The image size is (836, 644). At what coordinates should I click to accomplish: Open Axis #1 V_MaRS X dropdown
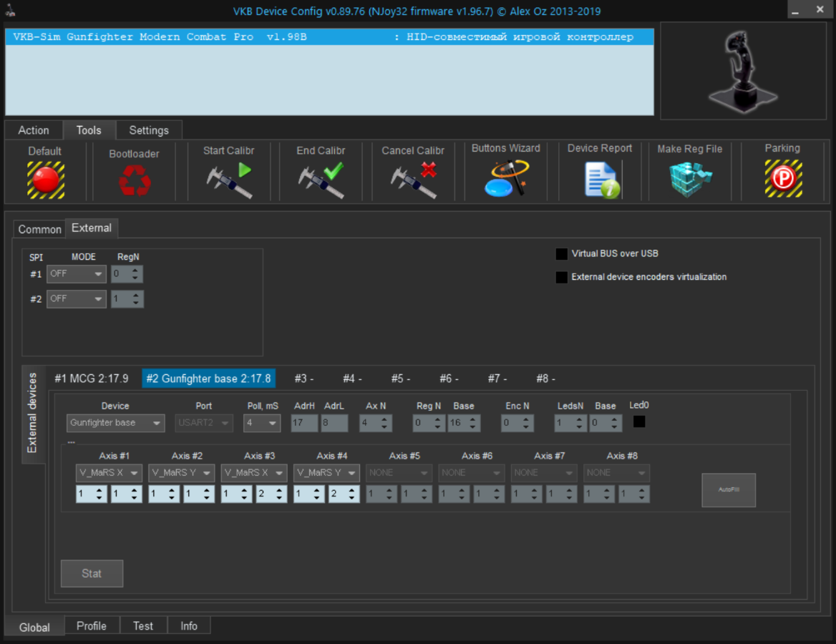click(x=109, y=473)
